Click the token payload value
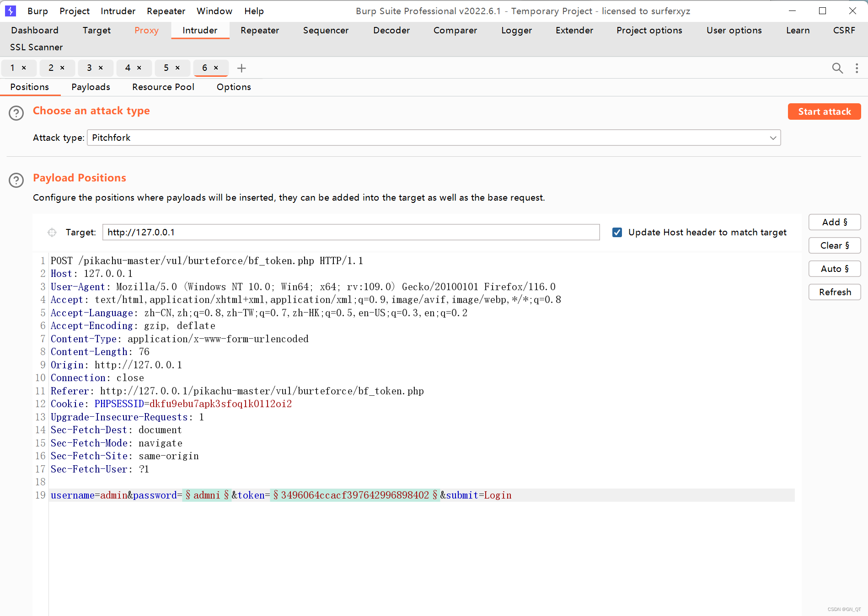Screen dimensions: 868x616 [355, 495]
